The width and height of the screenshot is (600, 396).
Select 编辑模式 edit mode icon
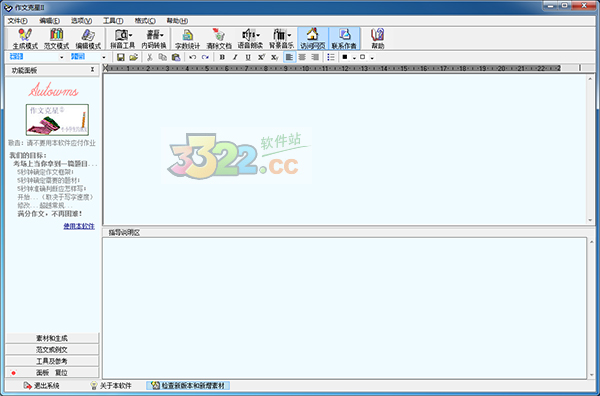coord(88,38)
